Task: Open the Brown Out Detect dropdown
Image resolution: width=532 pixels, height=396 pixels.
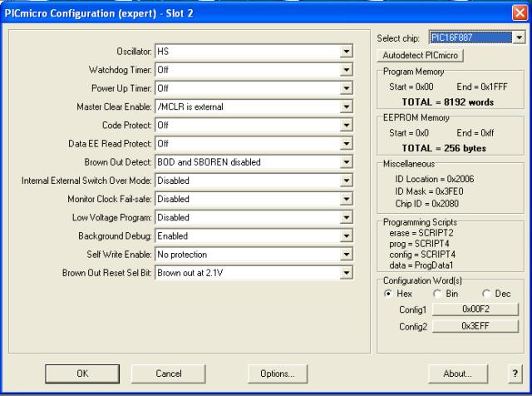Action: (x=346, y=162)
